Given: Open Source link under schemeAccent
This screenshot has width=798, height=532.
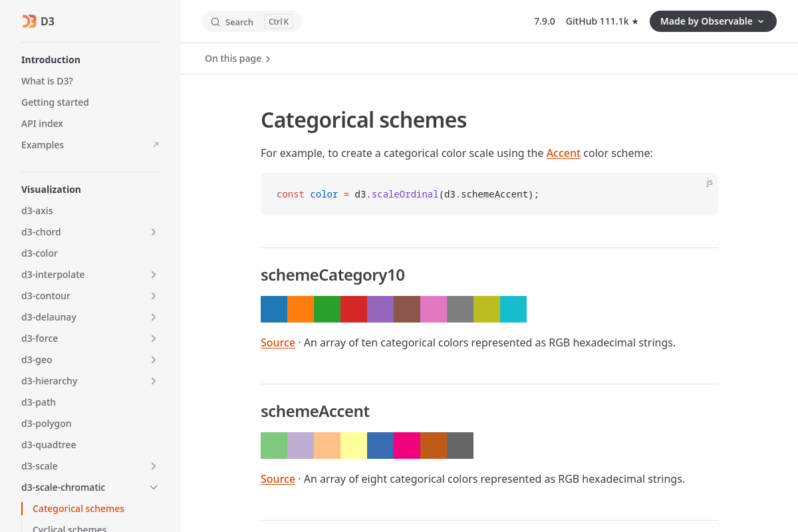Looking at the screenshot, I should 278,479.
